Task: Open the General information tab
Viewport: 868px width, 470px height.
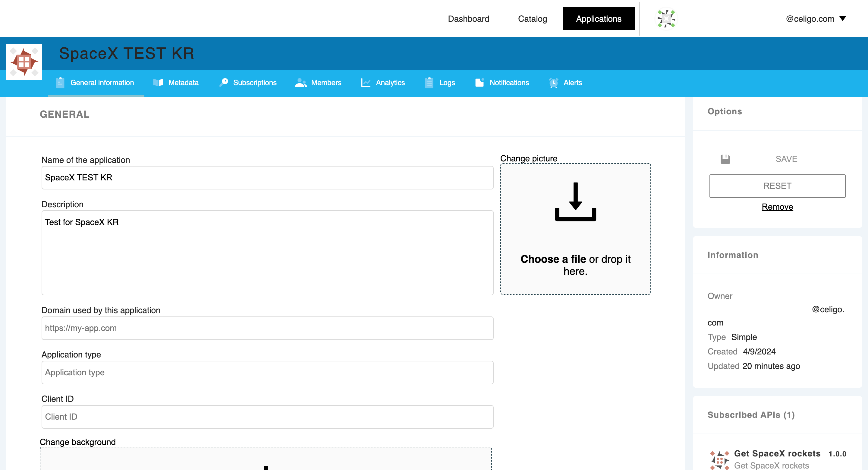Action: pyautogui.click(x=96, y=83)
